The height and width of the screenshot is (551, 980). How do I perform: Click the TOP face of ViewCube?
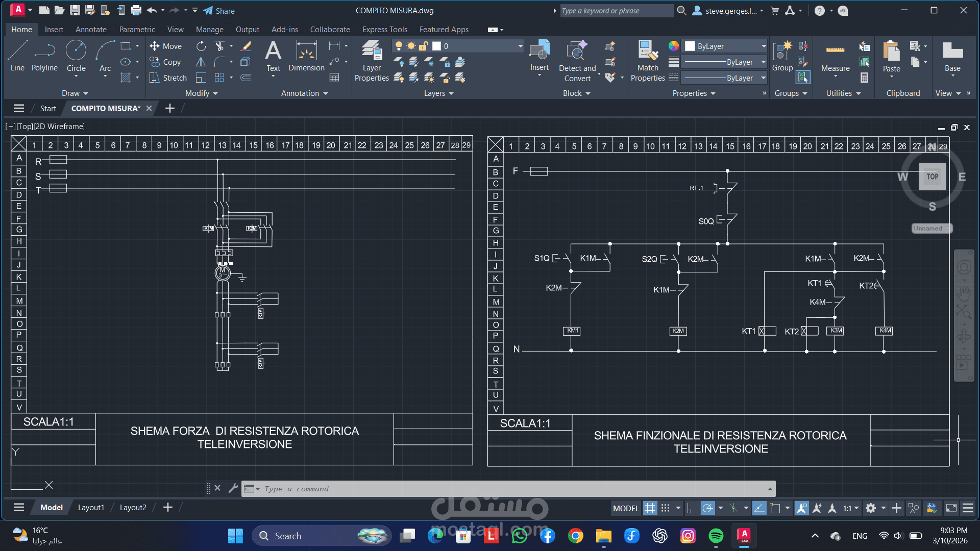pos(932,177)
